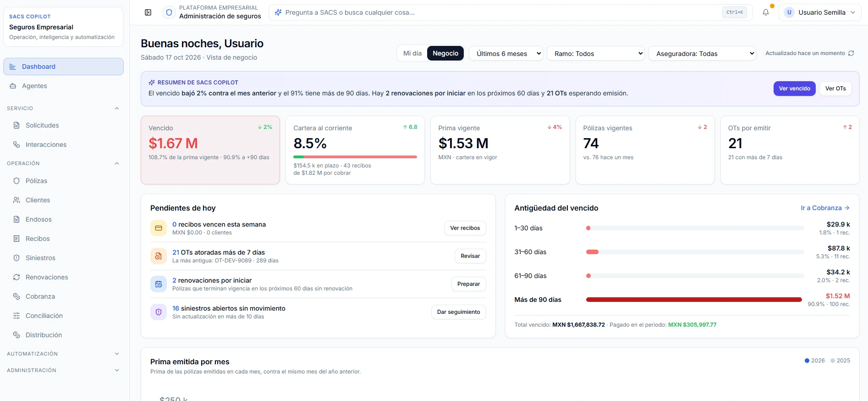Open the Usuario Semilla account menu

point(819,12)
